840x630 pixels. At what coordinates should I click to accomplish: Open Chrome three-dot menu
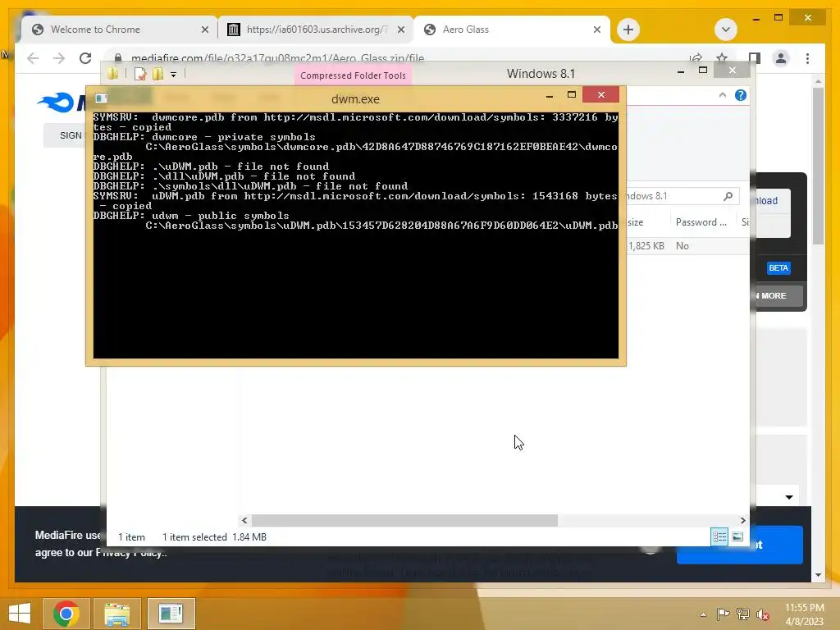tap(807, 58)
